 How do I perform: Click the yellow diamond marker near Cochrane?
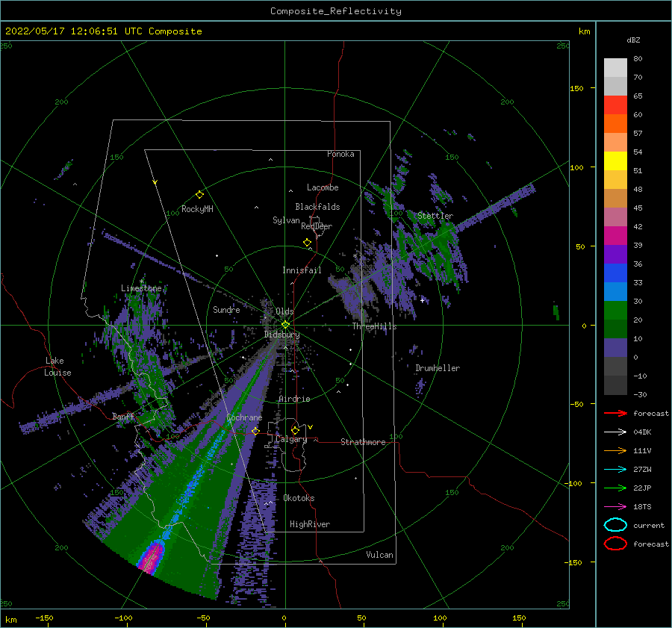pos(255,431)
